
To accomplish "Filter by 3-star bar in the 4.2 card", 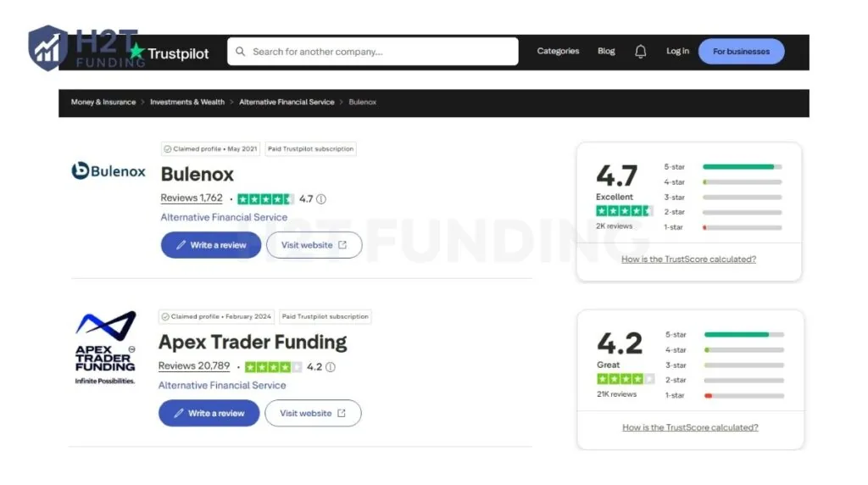I will [744, 365].
